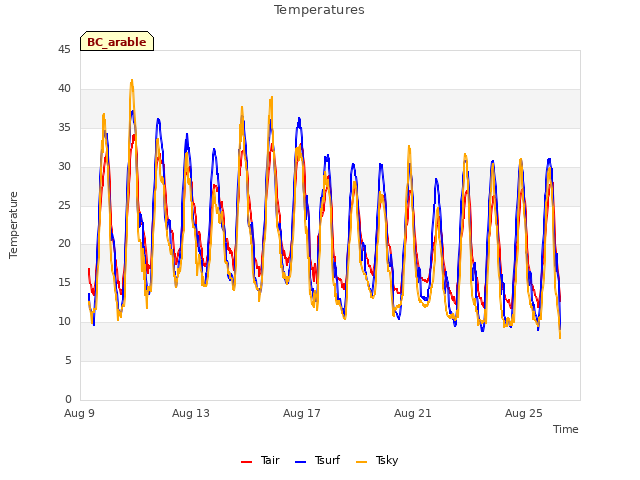The height and width of the screenshot is (480, 640).
Task: Toggle the Tsurf series in the legend
Action: 318,460
